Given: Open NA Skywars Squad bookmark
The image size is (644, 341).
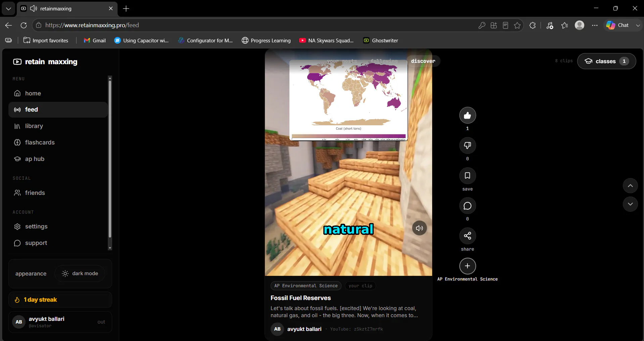Looking at the screenshot, I should coord(327,40).
